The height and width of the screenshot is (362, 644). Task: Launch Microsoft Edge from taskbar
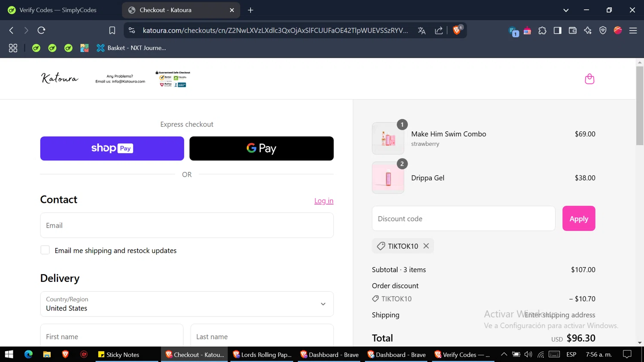tap(28, 354)
